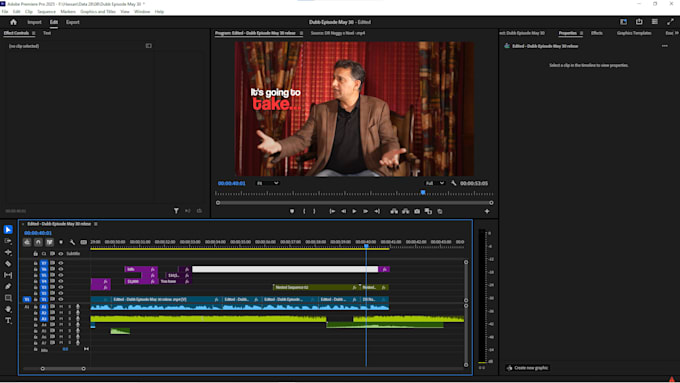Click Mark Out bracket button
680x383 pixels.
[x=314, y=211]
